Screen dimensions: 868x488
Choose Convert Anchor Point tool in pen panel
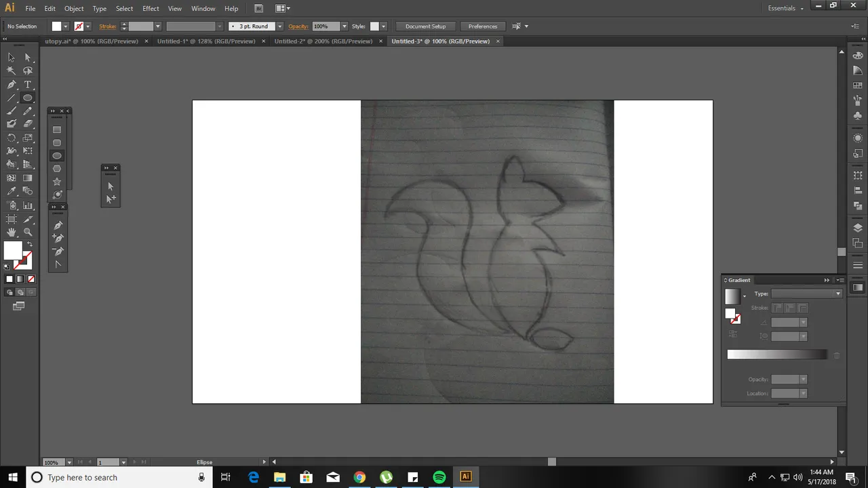click(x=58, y=264)
